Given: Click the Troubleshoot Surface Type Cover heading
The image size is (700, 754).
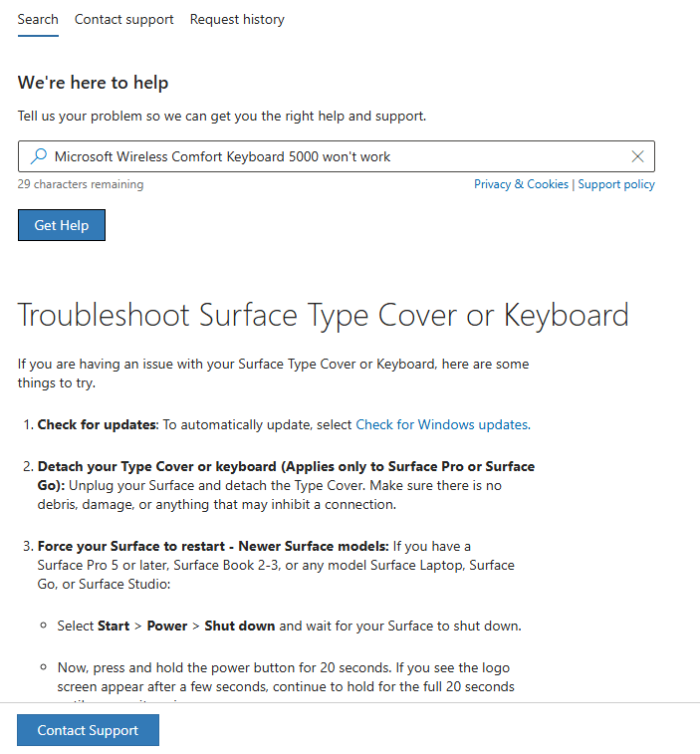Looking at the screenshot, I should click(323, 316).
